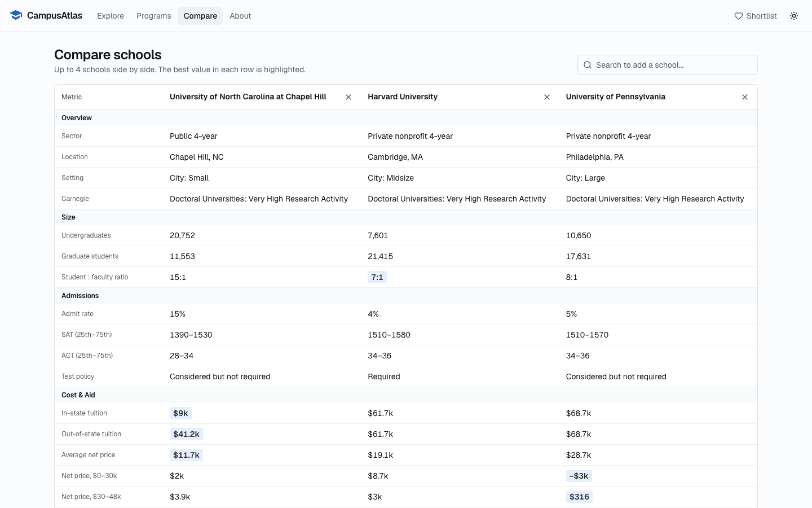Click ACT range 28–34
812x508 pixels.
[182, 356]
